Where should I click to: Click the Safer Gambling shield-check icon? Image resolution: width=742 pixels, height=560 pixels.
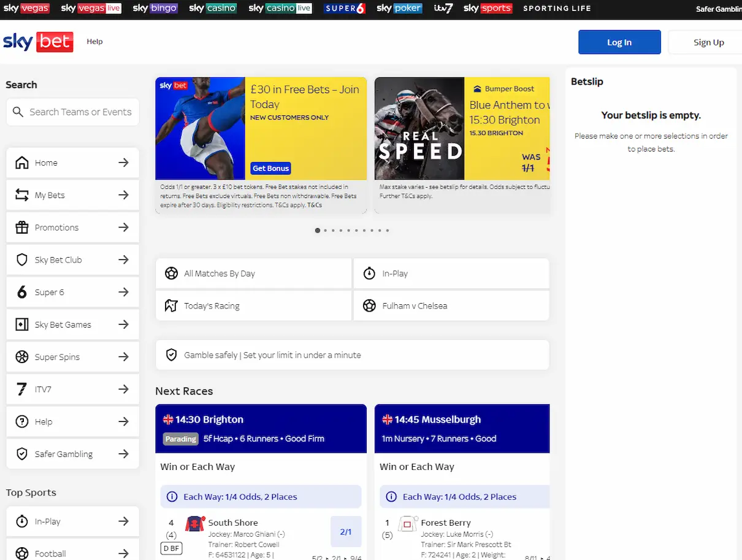pyautogui.click(x=22, y=455)
